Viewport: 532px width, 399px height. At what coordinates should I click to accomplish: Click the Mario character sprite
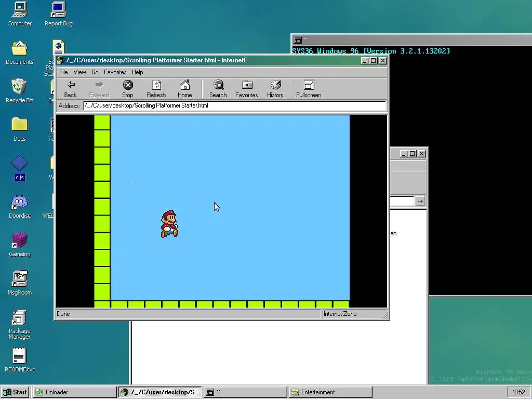pyautogui.click(x=169, y=224)
